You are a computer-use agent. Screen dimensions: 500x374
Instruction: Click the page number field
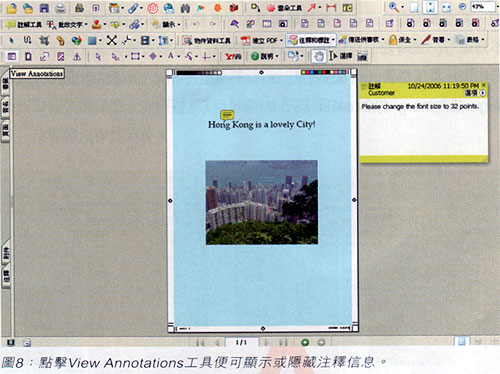tap(241, 342)
